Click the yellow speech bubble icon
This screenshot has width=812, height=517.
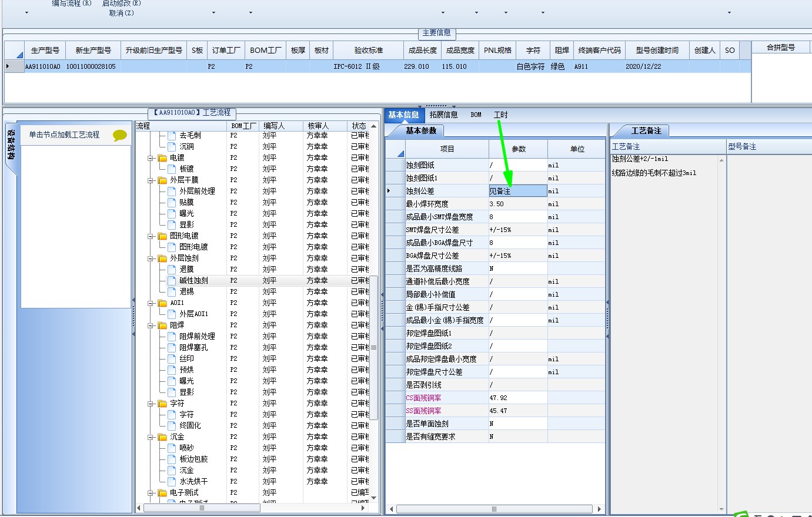click(119, 136)
